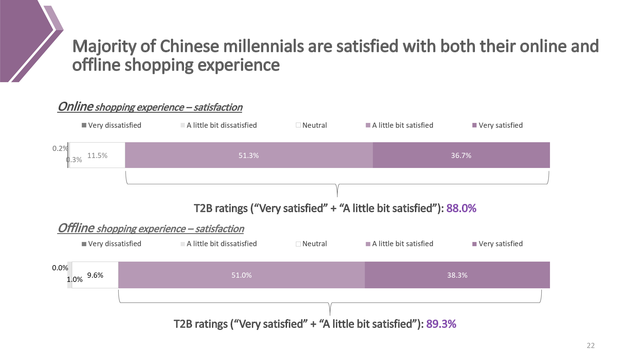This screenshot has height=362, width=644.
Task: Click page number 22
Action: pyautogui.click(x=591, y=346)
